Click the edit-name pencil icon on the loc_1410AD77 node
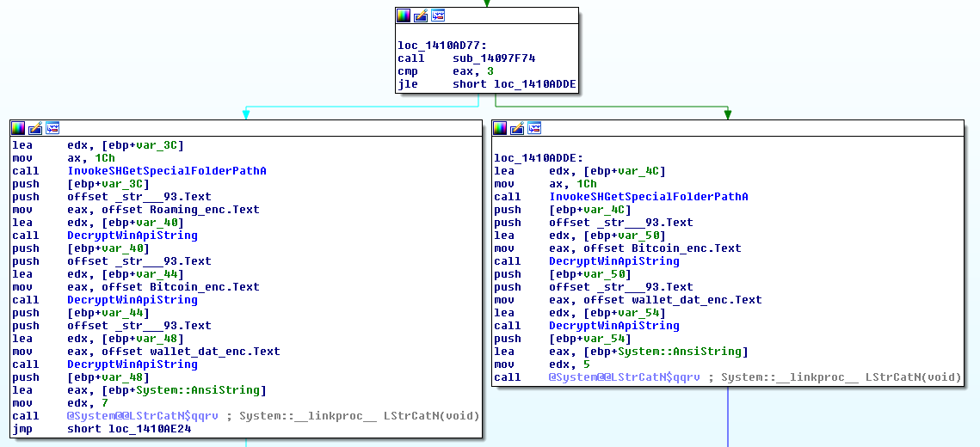This screenshot has width=980, height=447. pyautogui.click(x=421, y=15)
